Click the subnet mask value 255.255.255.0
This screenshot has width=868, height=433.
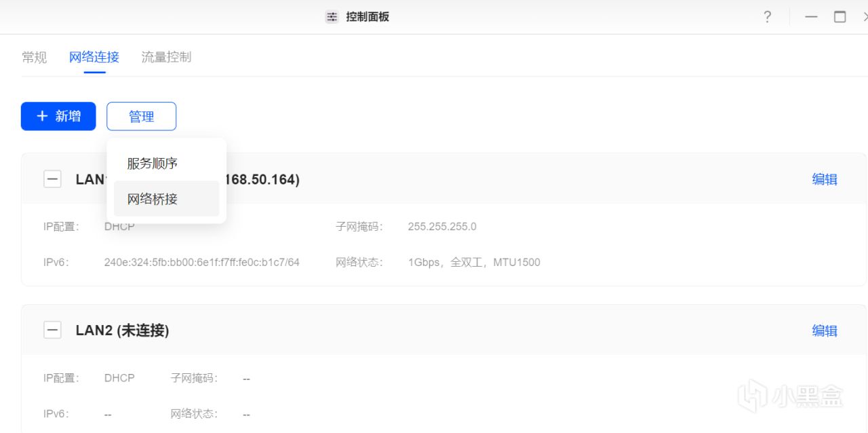point(442,227)
